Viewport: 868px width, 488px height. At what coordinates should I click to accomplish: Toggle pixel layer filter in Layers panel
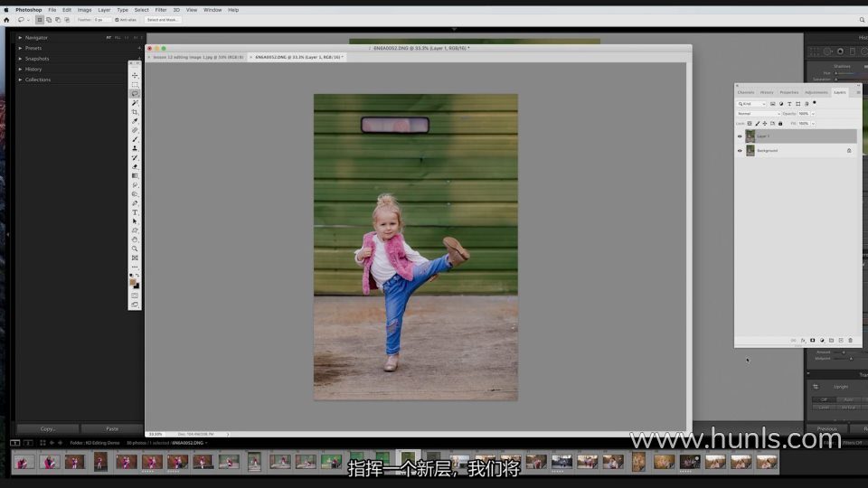click(x=773, y=103)
